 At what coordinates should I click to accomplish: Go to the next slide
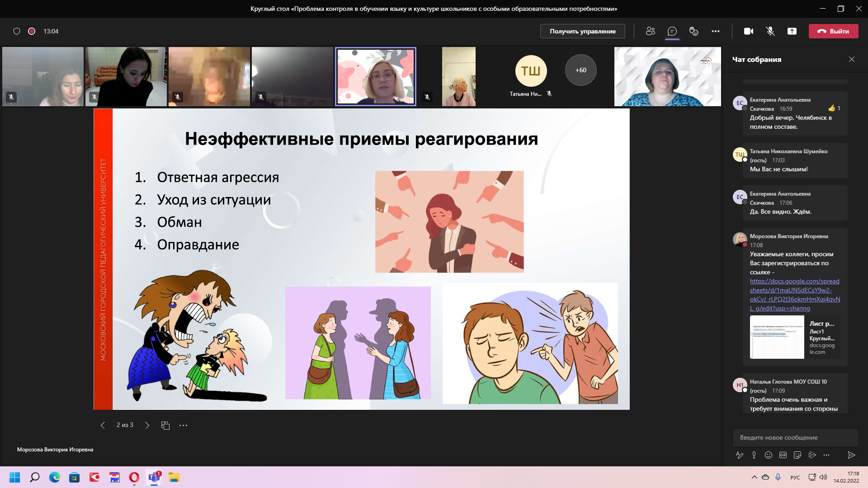pyautogui.click(x=147, y=425)
